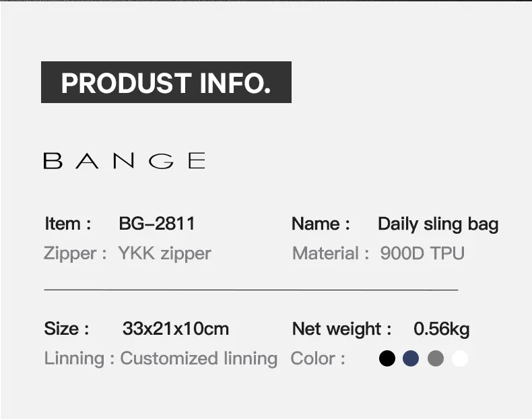The height and width of the screenshot is (419, 532).
Task: Click the 33x21x10cm size value
Action: coord(176,329)
